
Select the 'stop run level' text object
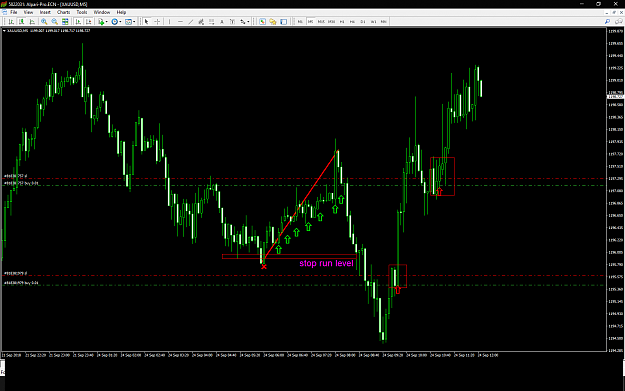coord(326,263)
